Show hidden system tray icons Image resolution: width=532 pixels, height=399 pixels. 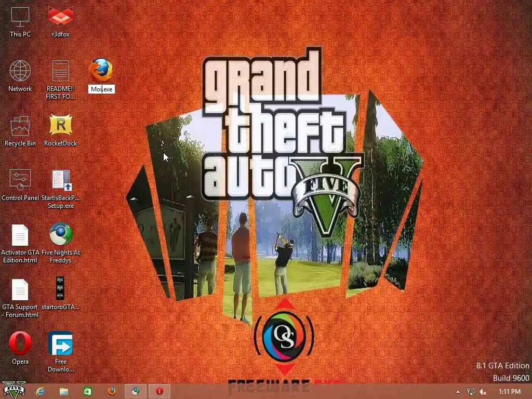tap(458, 392)
